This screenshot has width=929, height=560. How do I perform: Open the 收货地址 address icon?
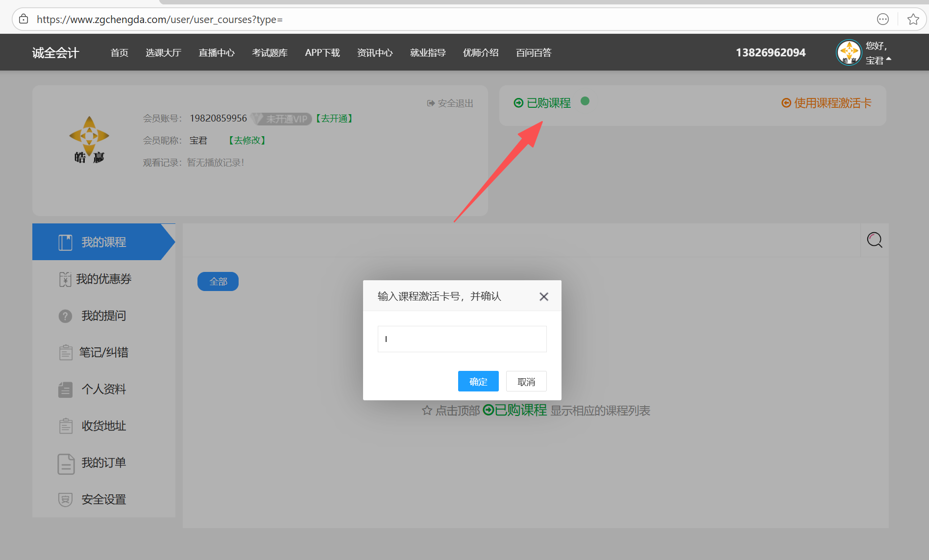(x=66, y=426)
